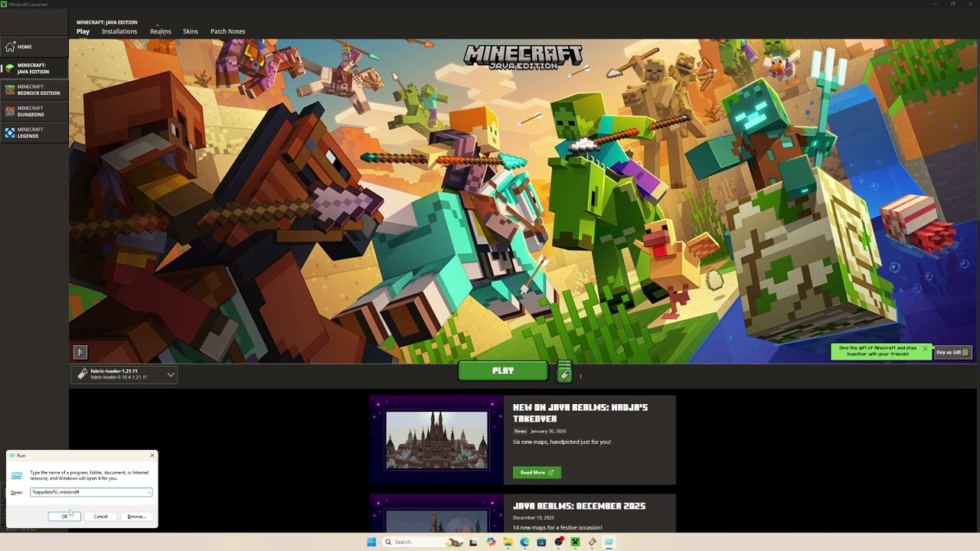
Task: Expand the Run dialog history dropdown arrow
Action: (x=149, y=492)
